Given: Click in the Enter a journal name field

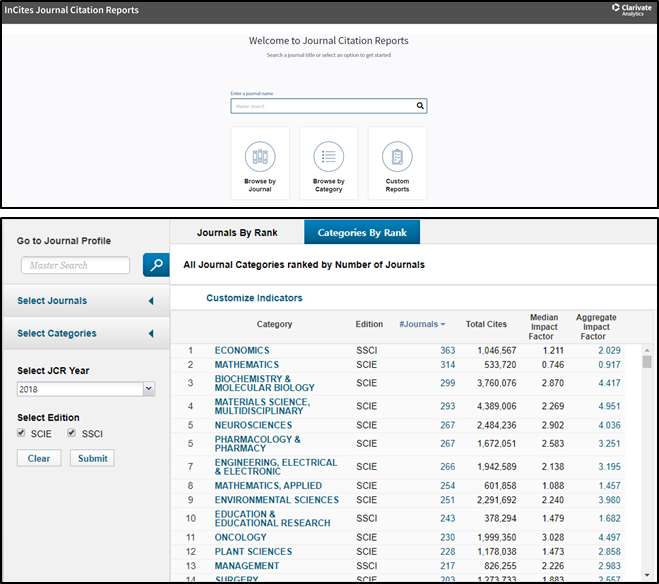Looking at the screenshot, I should pos(329,106).
